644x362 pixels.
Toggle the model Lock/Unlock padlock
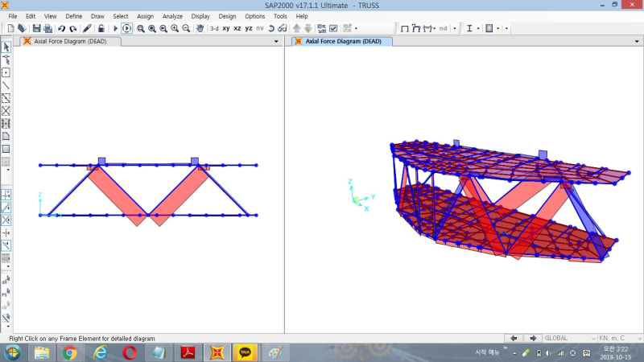(101, 28)
